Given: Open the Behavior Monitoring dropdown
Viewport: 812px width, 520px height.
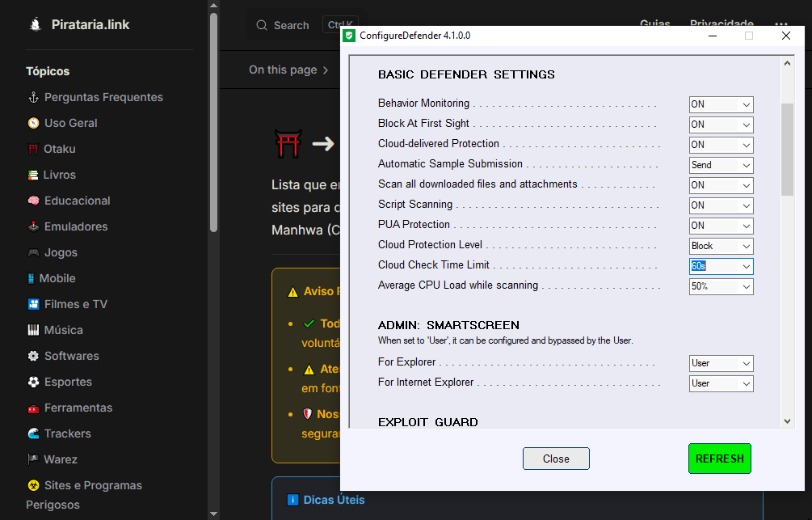Looking at the screenshot, I should [x=721, y=104].
